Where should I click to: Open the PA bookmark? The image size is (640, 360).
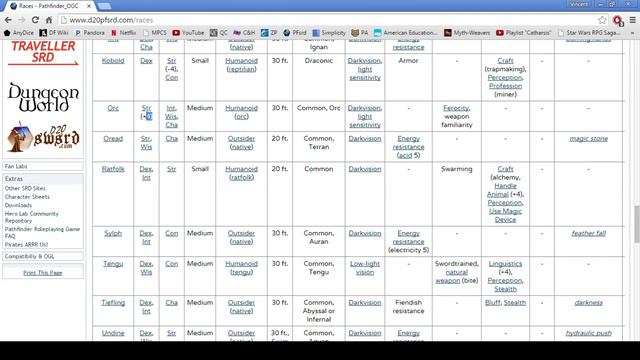[x=360, y=33]
